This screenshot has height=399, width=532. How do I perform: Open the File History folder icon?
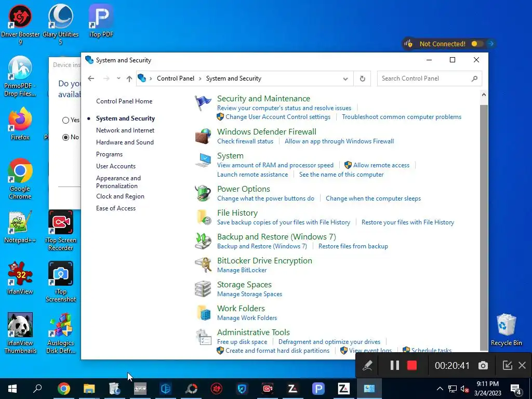point(203,217)
